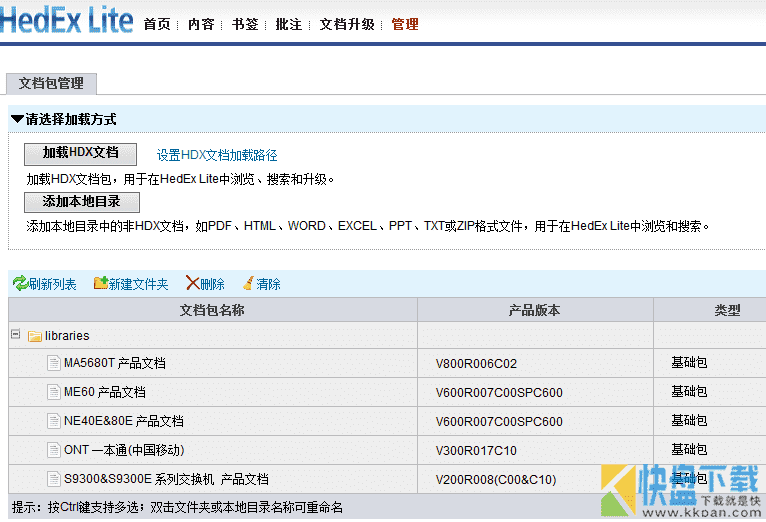Click the 产品版本 column header
Image resolution: width=766 pixels, height=522 pixels.
535,310
